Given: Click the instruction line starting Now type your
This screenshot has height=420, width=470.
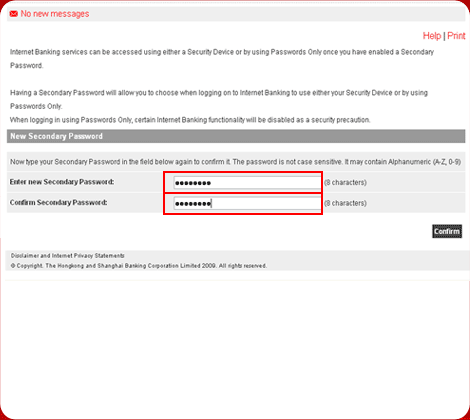Looking at the screenshot, I should [235, 162].
